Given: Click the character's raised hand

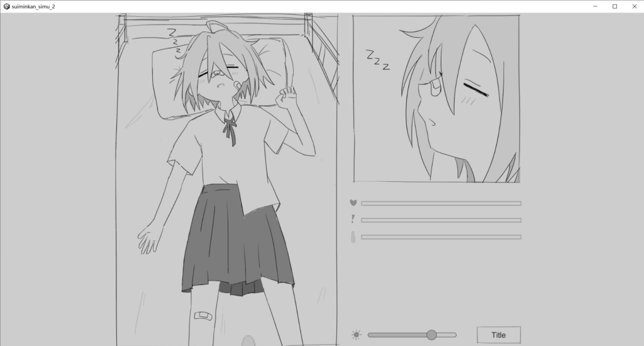Looking at the screenshot, I should [286, 97].
